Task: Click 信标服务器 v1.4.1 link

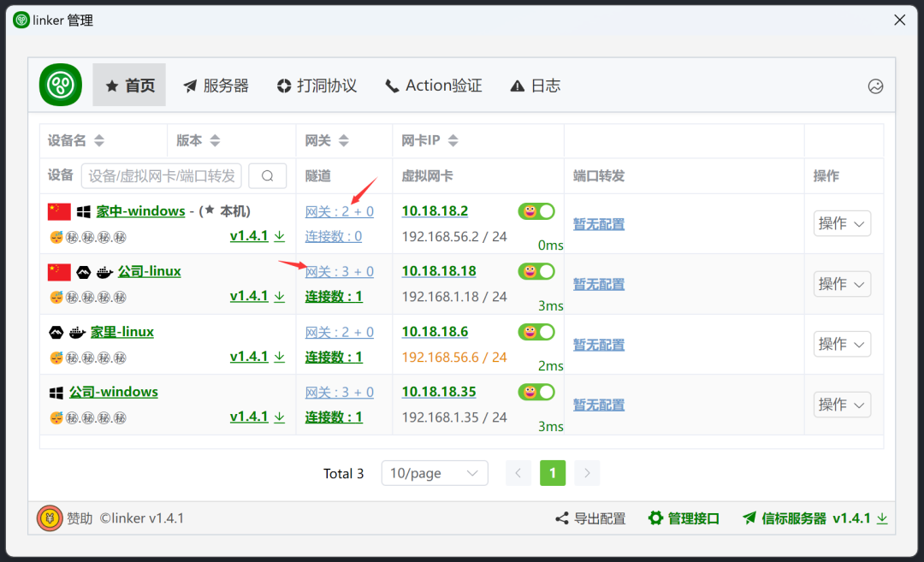Action: [x=815, y=518]
